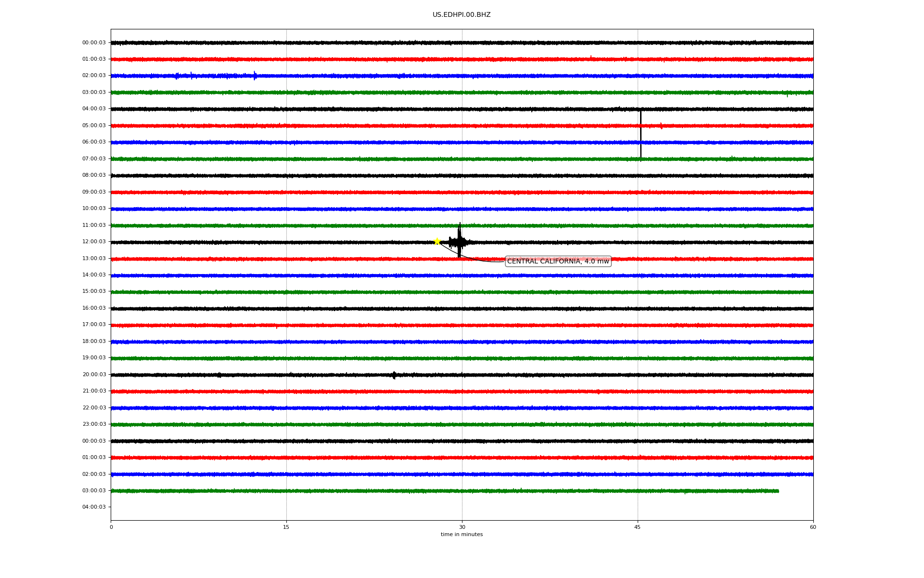Click the small event blip on the 20:00:03 trace
Viewport: 924px width, 578px height.
tap(394, 375)
